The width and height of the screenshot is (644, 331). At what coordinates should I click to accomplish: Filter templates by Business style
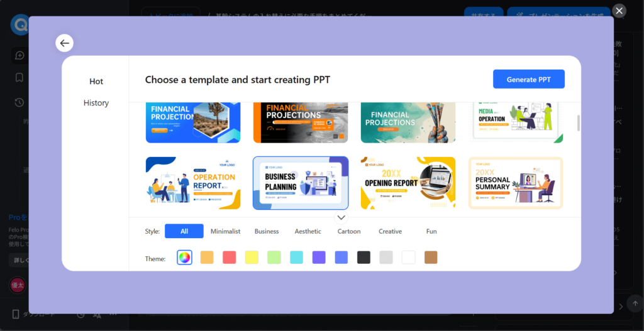(x=267, y=231)
